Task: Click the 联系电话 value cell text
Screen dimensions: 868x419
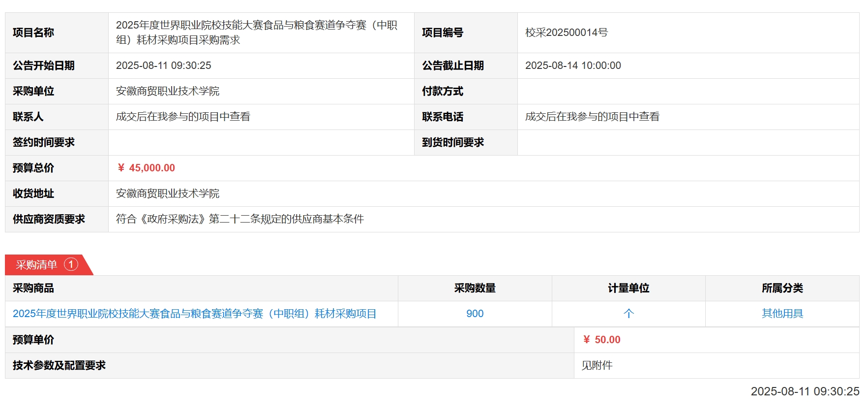Action: (x=592, y=117)
